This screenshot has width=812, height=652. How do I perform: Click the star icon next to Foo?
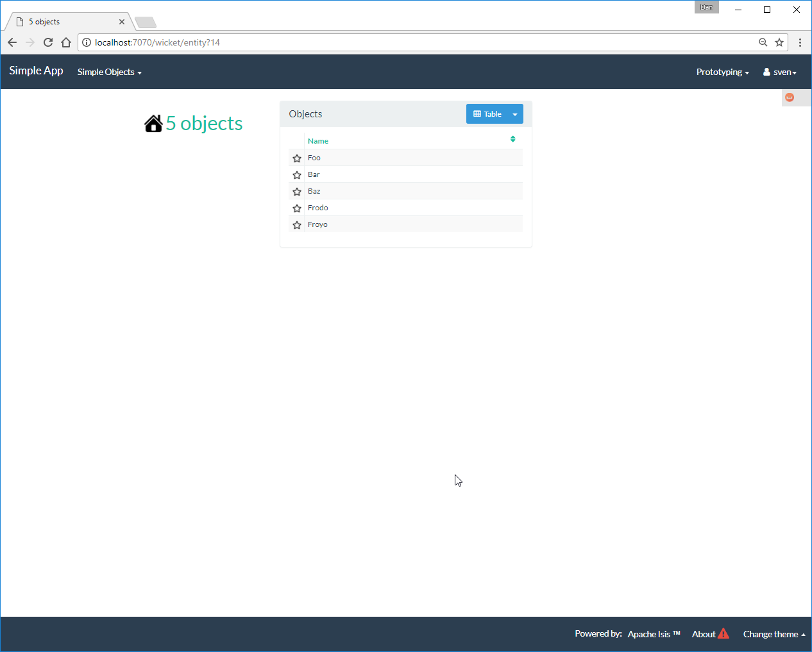(x=297, y=158)
